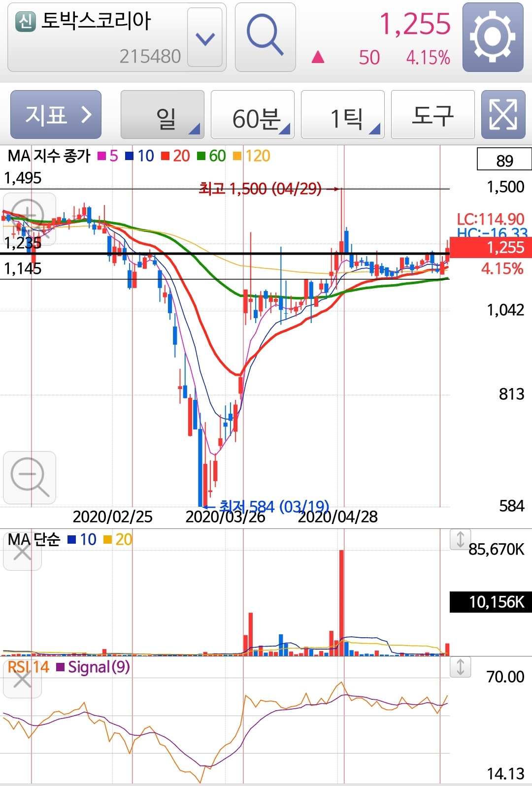Viewport: 532px width, 786px height.
Task: Tap the 10,156K volume tag
Action: tap(491, 602)
